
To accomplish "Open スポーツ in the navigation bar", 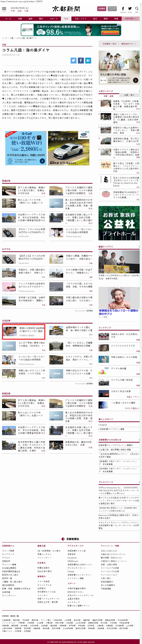I will [53, 19].
